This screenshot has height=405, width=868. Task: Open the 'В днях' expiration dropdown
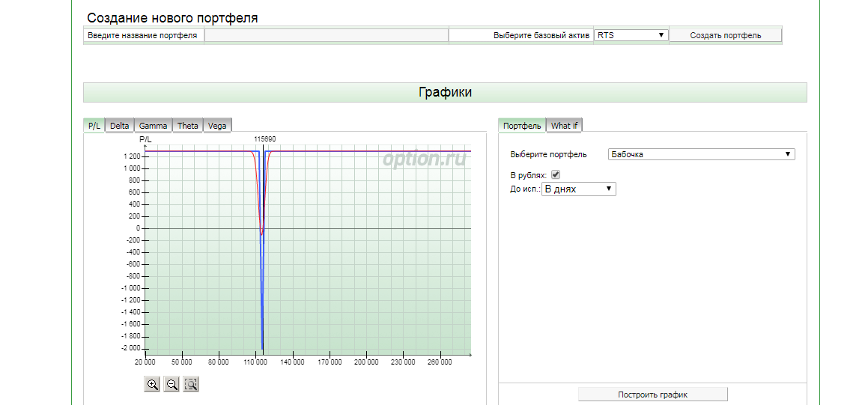(578, 189)
